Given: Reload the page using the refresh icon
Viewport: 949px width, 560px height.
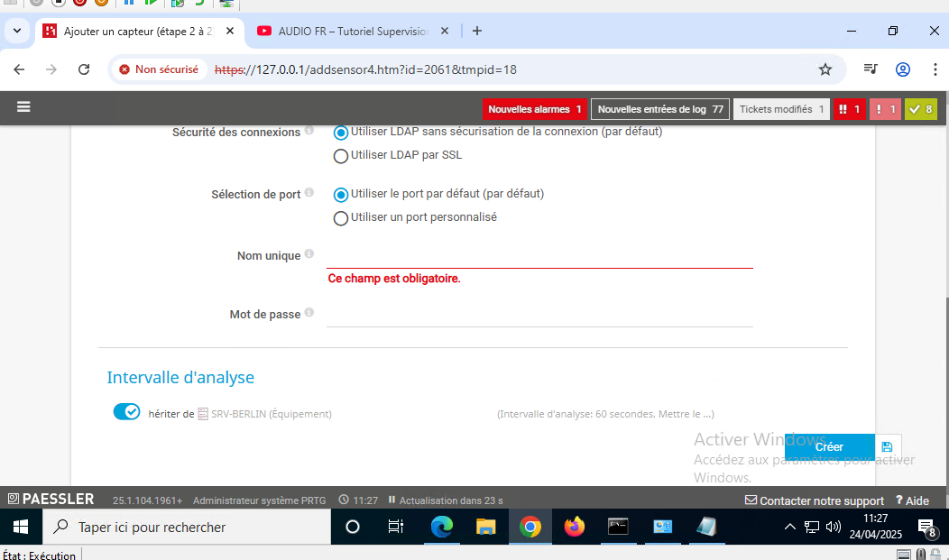Looking at the screenshot, I should 84,69.
